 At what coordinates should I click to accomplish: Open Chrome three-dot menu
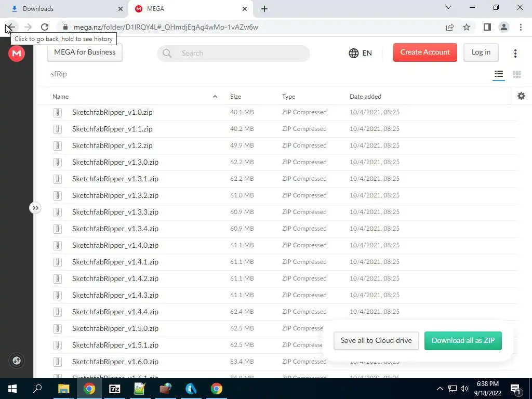pyautogui.click(x=521, y=27)
